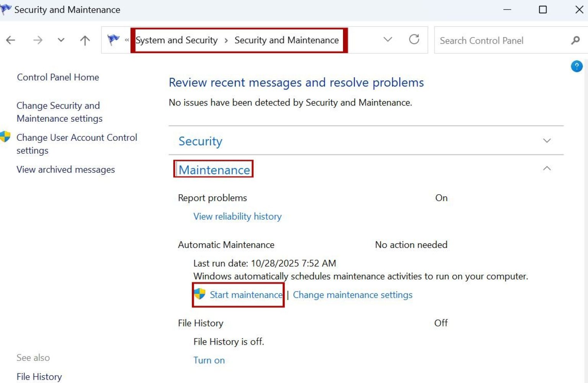This screenshot has height=383, width=588.
Task: Start maintenance manually
Action: tap(246, 295)
